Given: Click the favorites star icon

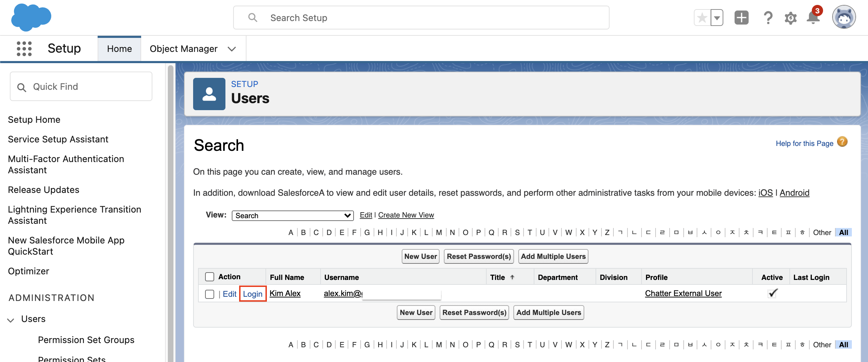Looking at the screenshot, I should [x=702, y=18].
